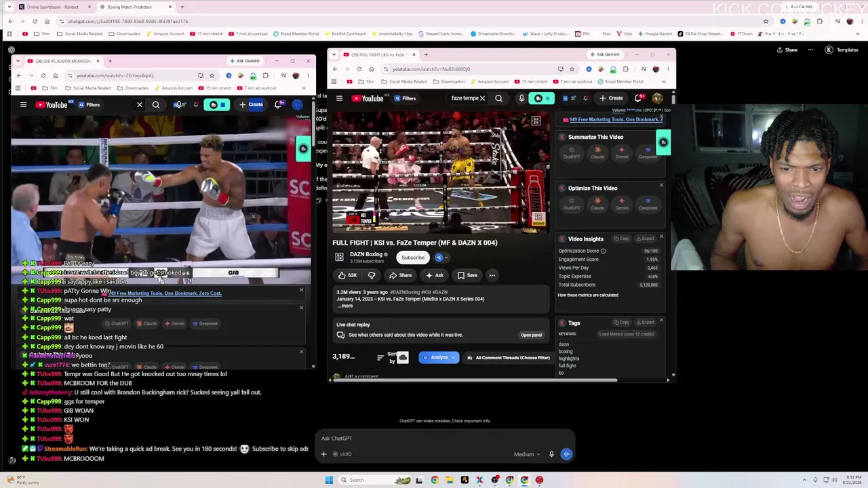Screen dimensions: 868x488
Task: Select the FULL FIGHT KSI vs FaZe tab
Action: [380, 55]
